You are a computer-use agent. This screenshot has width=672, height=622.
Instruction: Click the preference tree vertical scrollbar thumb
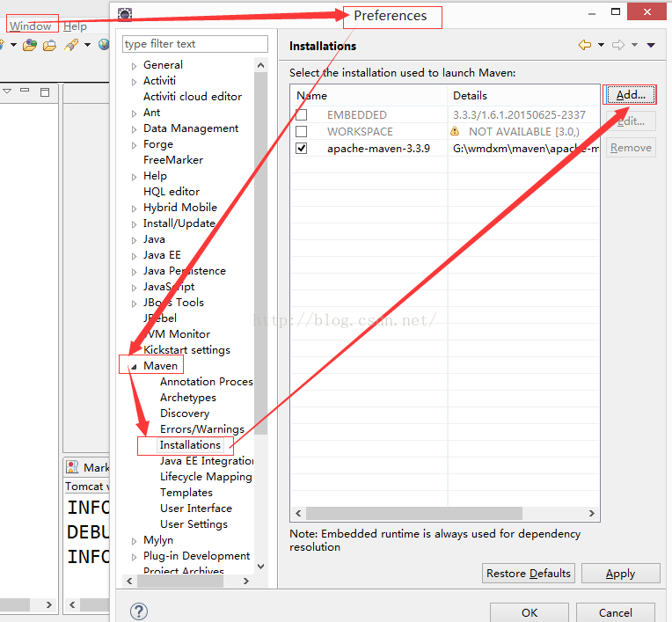click(260, 253)
